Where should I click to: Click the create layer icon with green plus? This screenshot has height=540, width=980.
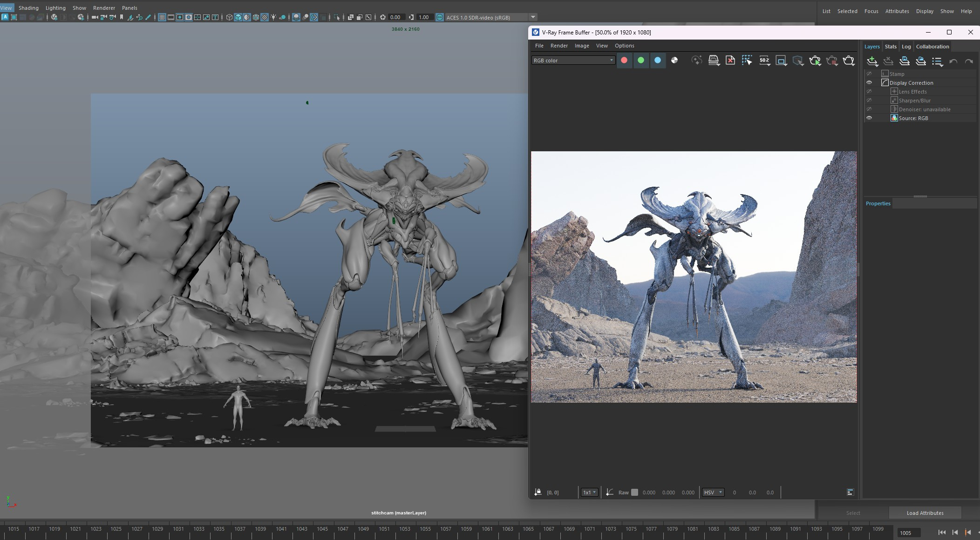pos(872,61)
